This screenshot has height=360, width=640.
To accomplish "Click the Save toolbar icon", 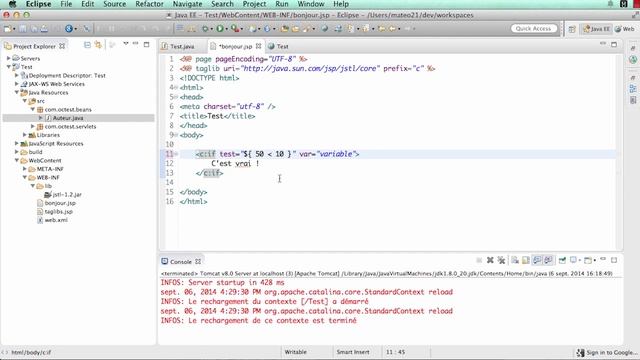I will tap(23, 29).
